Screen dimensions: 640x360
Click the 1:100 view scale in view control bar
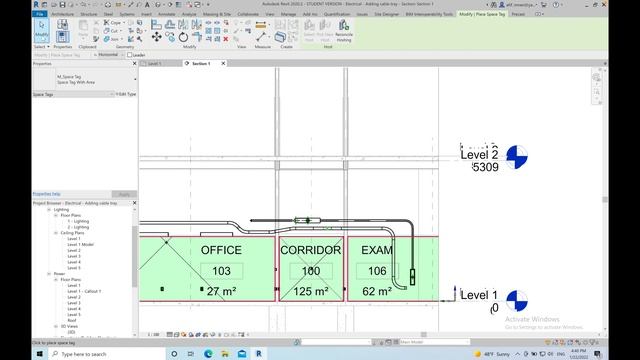[153, 335]
